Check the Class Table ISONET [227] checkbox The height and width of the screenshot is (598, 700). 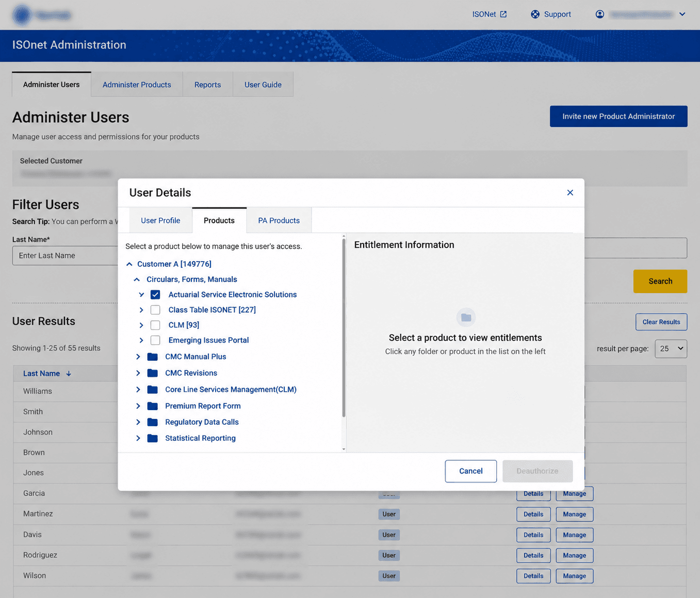tap(155, 310)
